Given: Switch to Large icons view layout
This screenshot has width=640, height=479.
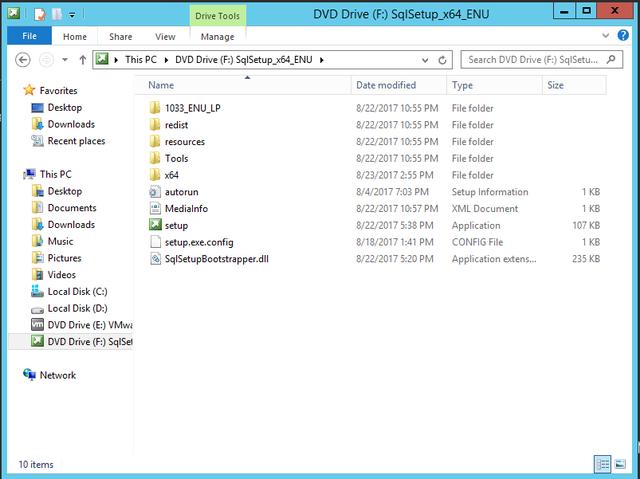Looking at the screenshot, I should (620, 464).
